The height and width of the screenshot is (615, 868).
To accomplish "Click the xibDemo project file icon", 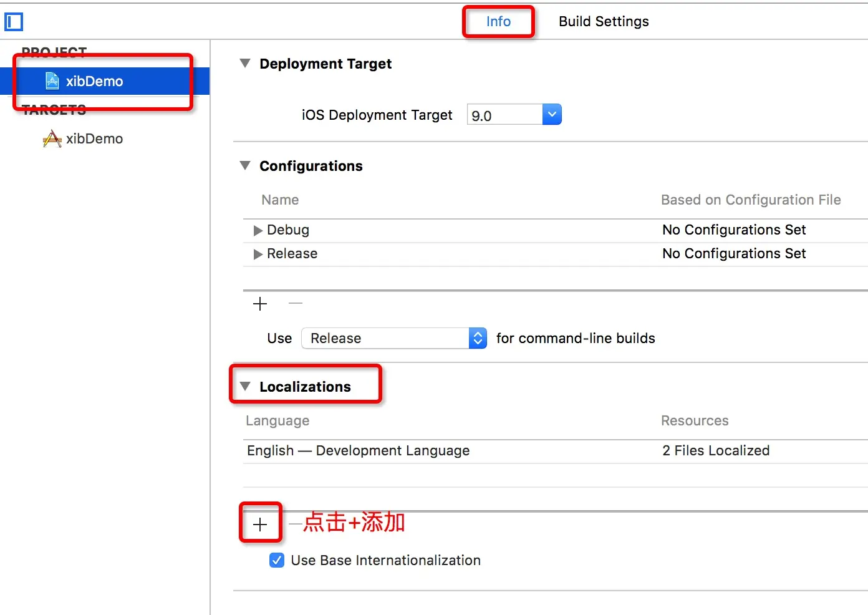I will [52, 81].
